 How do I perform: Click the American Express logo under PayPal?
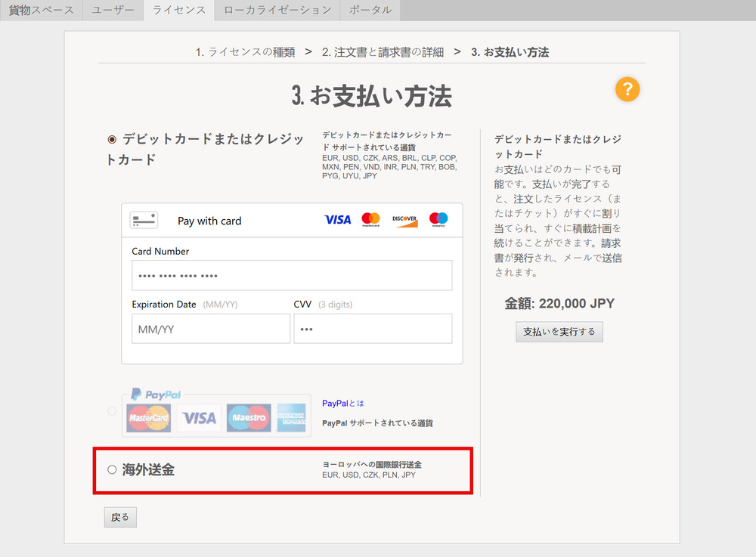(291, 418)
